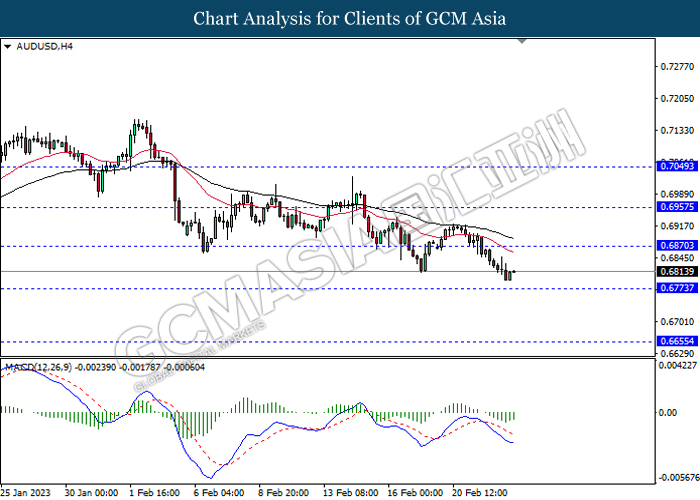
Task: Click the 25 Jan 2023 date label
Action: click(25, 492)
